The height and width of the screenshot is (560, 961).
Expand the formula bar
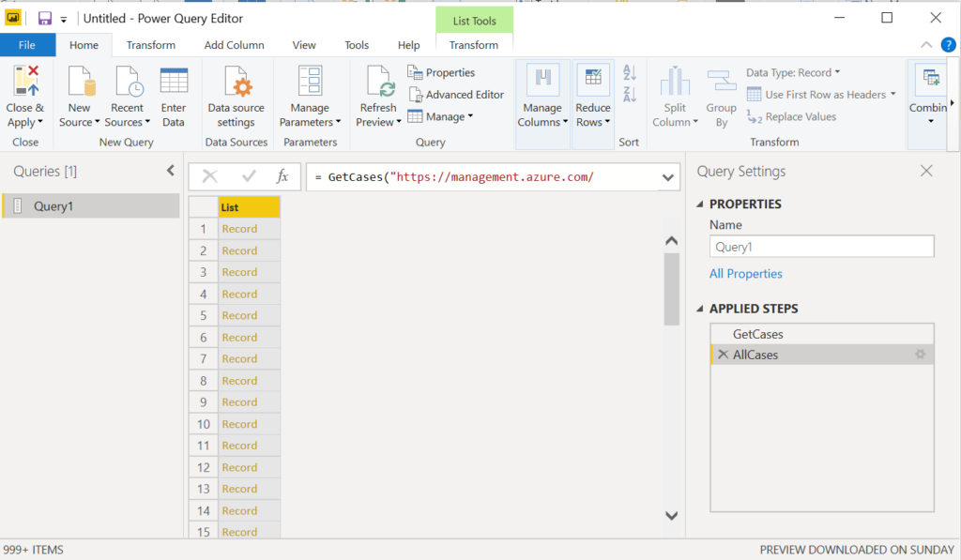(668, 177)
